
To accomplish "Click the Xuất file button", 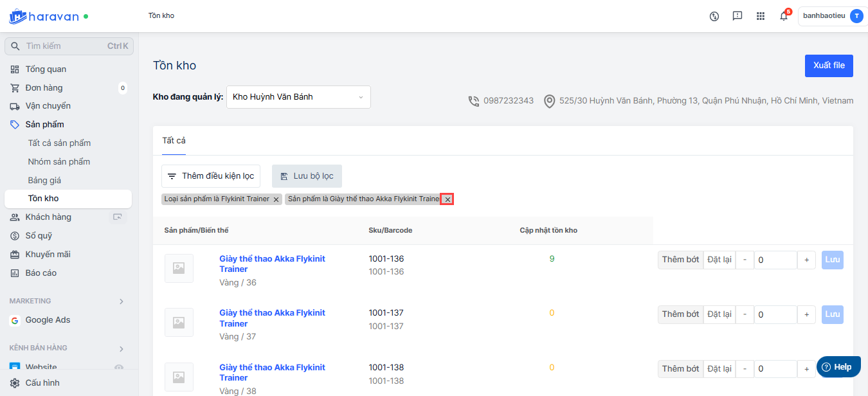I will (x=829, y=66).
